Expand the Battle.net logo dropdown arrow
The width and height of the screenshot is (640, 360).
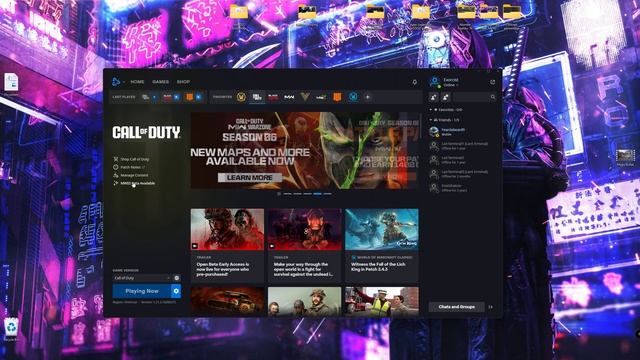click(x=124, y=82)
